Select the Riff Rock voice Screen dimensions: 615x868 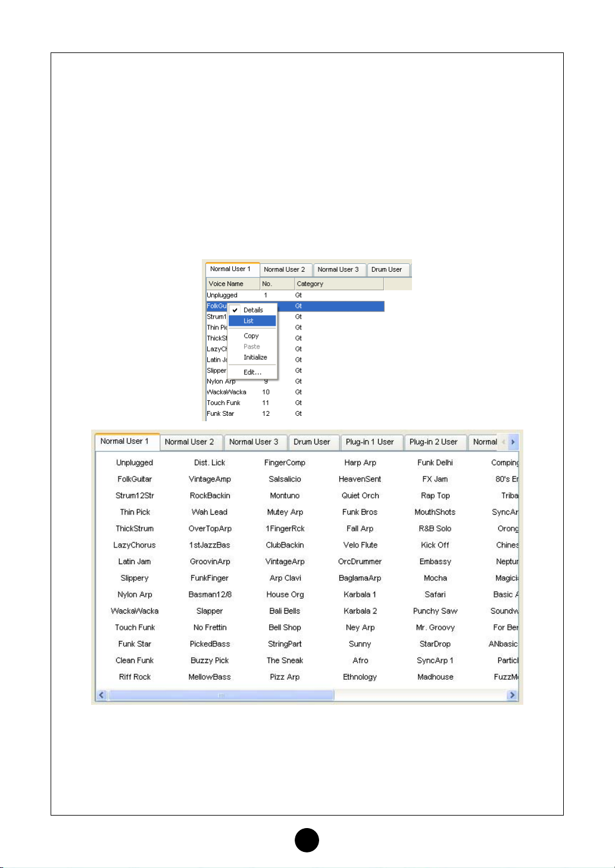tap(135, 677)
